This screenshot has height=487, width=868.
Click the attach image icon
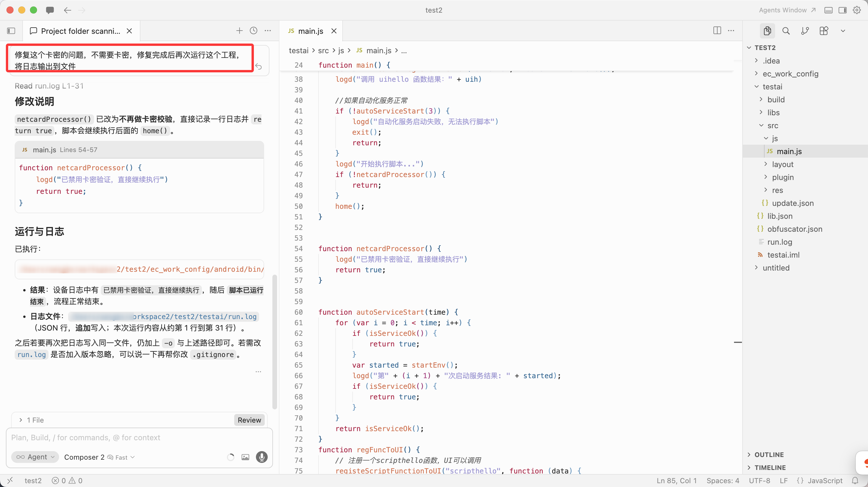coord(245,457)
